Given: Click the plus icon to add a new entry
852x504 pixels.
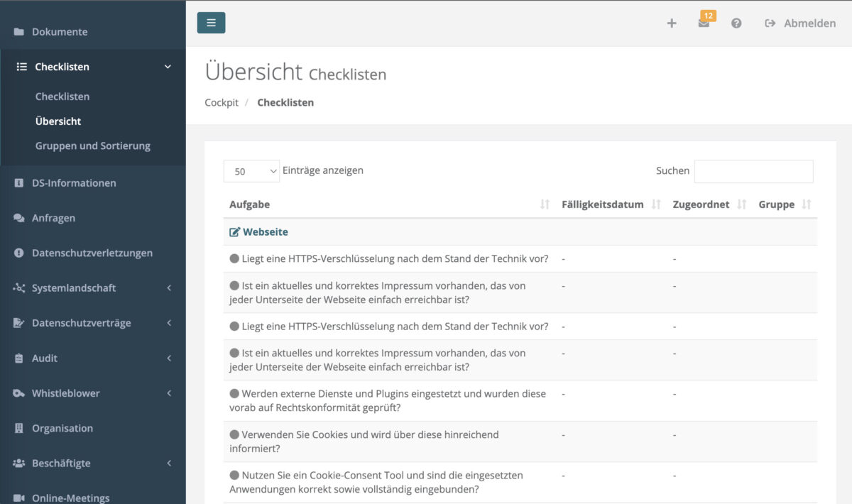Looking at the screenshot, I should 672,23.
